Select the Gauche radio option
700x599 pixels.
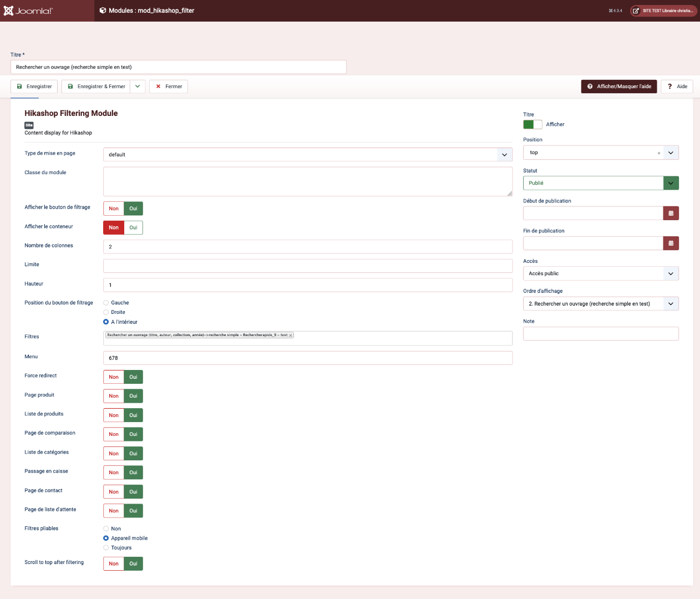point(106,303)
